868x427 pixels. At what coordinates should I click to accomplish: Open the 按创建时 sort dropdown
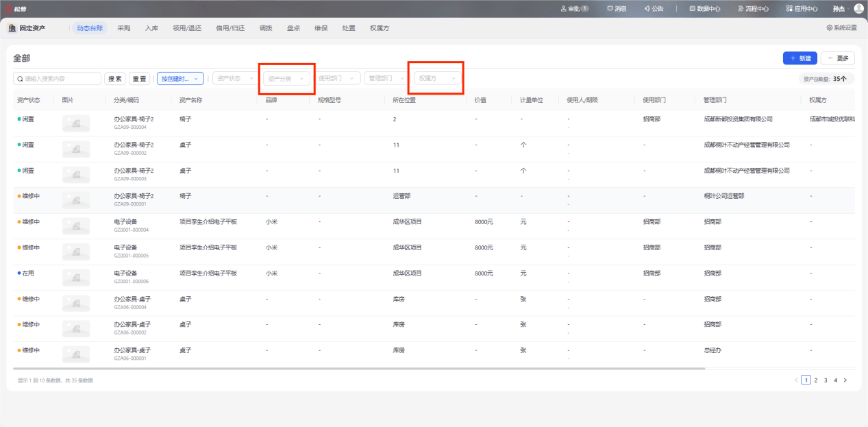[x=180, y=79]
